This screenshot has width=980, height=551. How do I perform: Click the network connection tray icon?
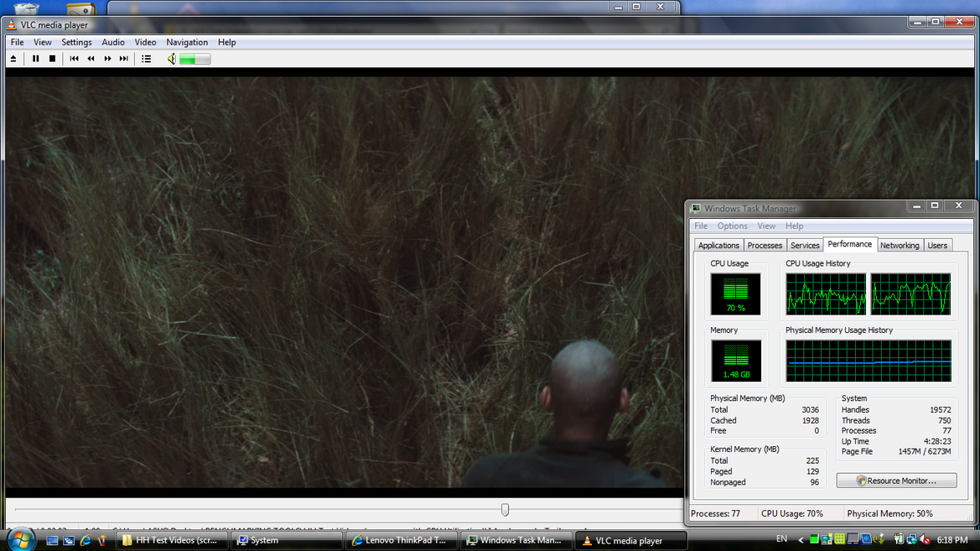[912, 539]
